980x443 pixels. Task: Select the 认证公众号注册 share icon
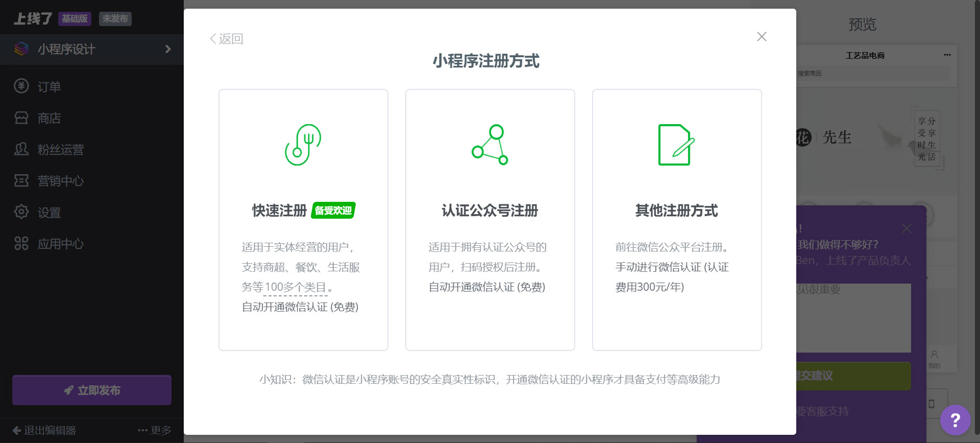(x=490, y=145)
